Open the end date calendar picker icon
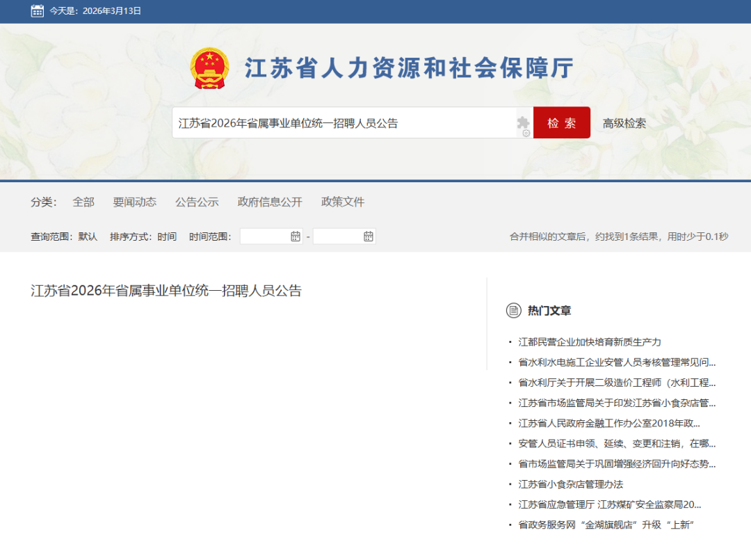The height and width of the screenshot is (560, 751). [x=369, y=237]
